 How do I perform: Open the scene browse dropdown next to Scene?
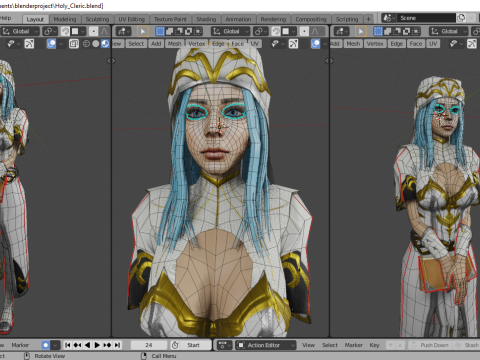pyautogui.click(x=388, y=18)
